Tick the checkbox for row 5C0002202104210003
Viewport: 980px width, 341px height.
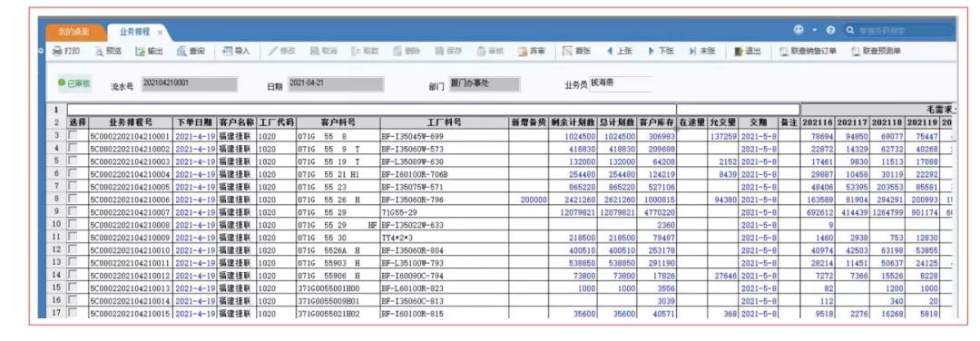coord(73,161)
